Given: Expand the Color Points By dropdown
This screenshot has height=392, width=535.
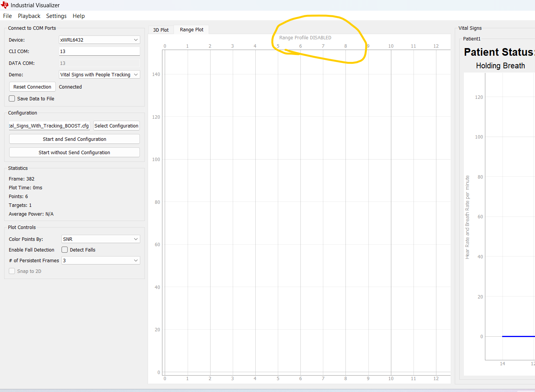Looking at the screenshot, I should pos(101,239).
